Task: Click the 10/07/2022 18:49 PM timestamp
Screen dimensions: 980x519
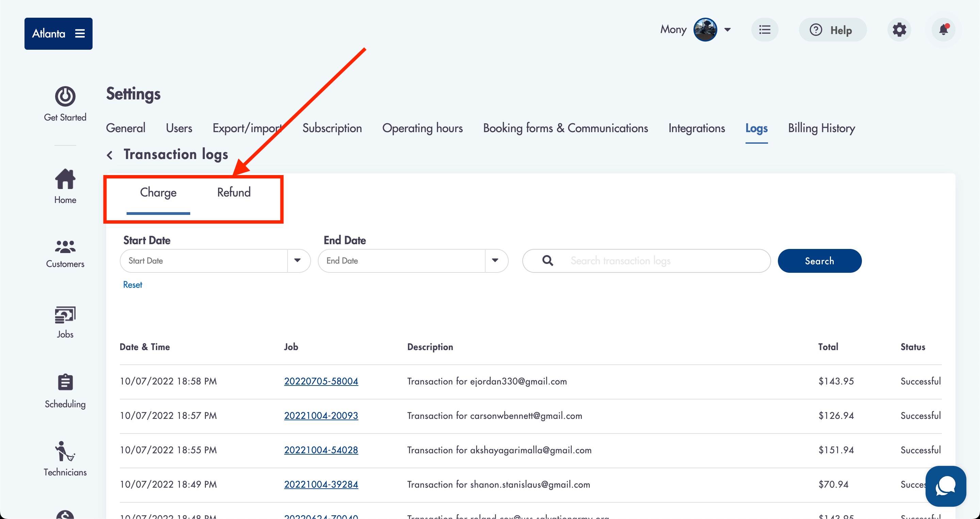Action: pos(168,484)
